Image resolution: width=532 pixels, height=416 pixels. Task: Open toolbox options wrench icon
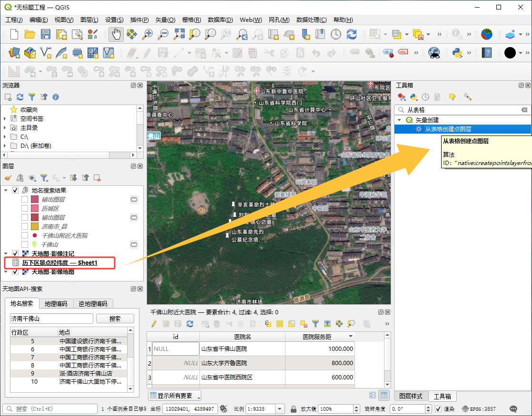coord(468,97)
